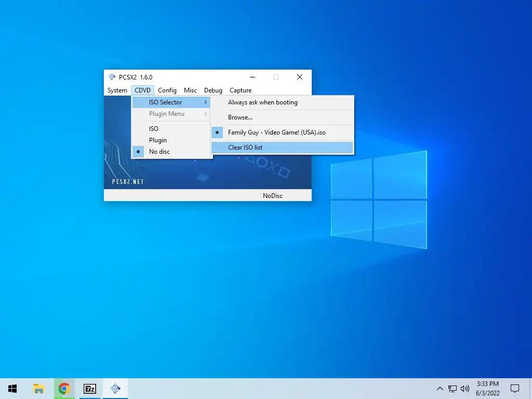Select the ISO Selector submenu entry
Viewport: 532px width, 399px height.
tap(171, 102)
